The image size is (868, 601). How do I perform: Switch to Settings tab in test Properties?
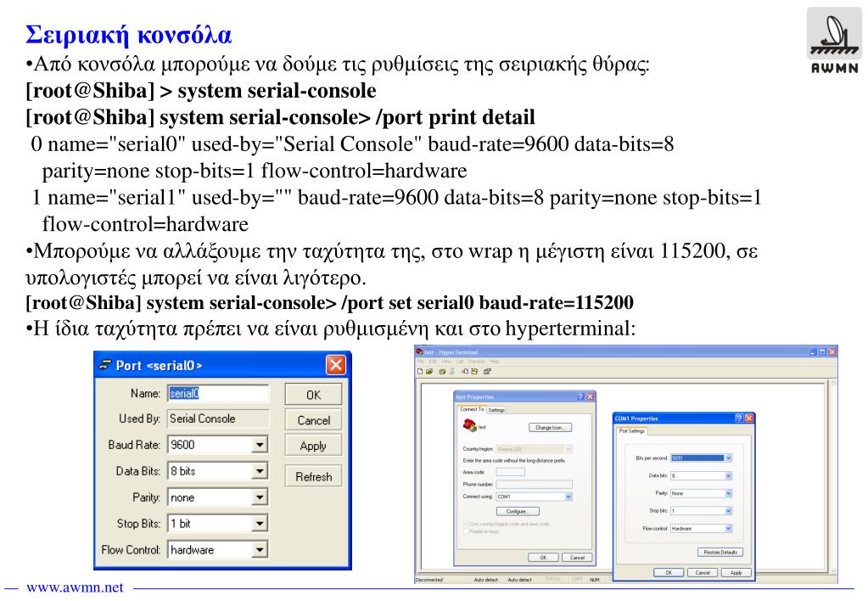496,410
